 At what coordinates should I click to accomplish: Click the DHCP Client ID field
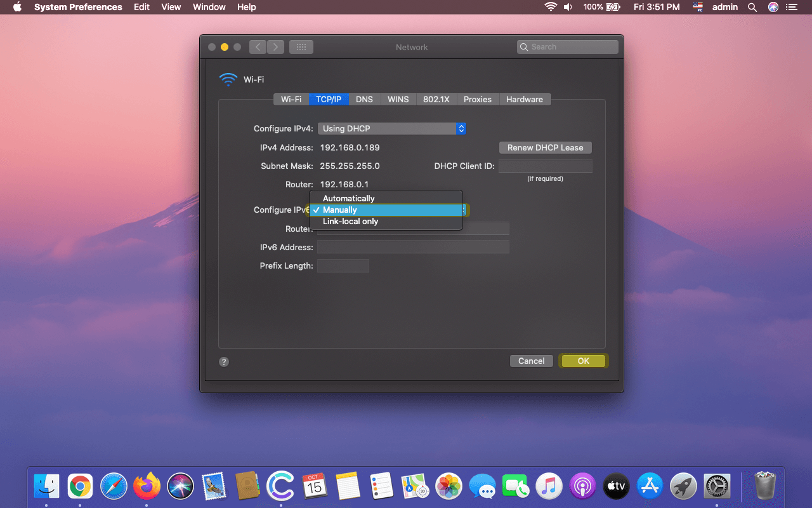click(x=545, y=166)
